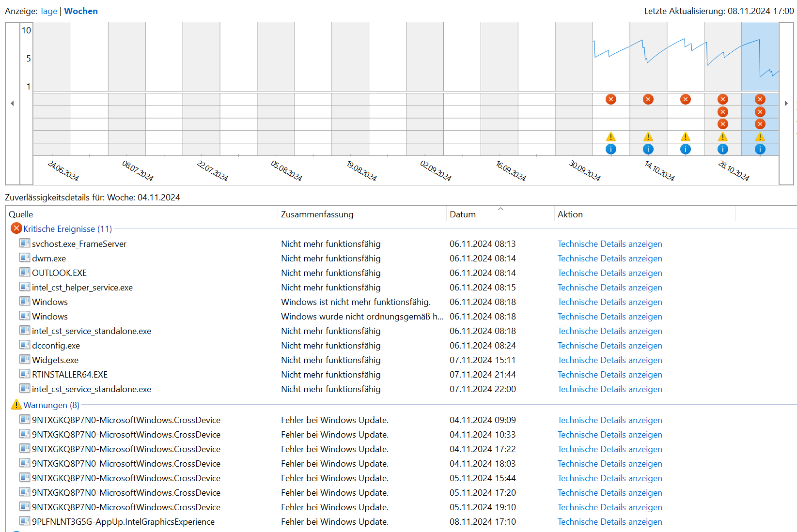This screenshot has width=797, height=532.
Task: Show details for 'Windows ist nicht mehr funktionsfähig.'
Action: 610,302
